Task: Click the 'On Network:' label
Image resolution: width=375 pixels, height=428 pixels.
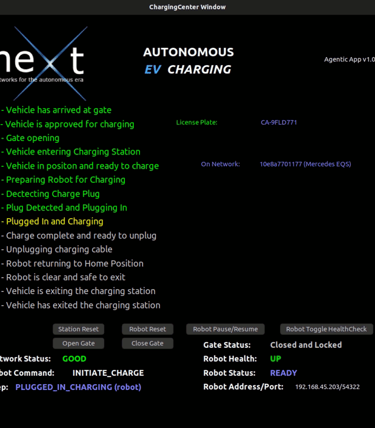Action: pos(220,164)
